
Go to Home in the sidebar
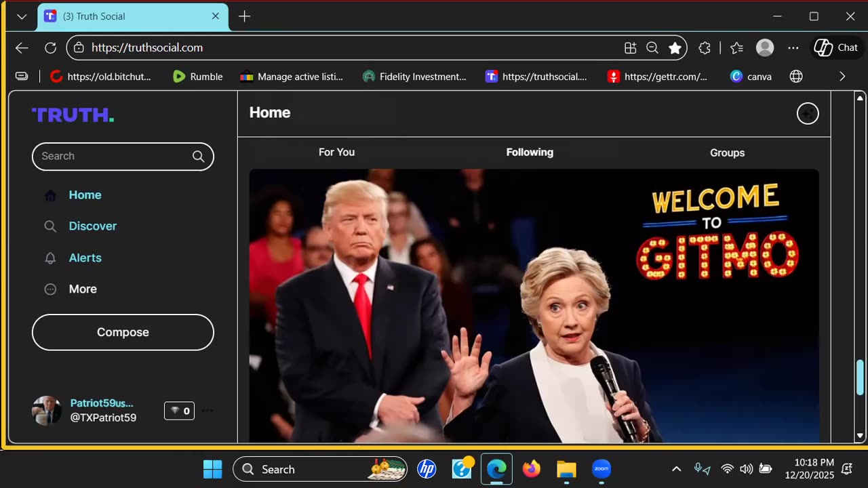(x=85, y=195)
